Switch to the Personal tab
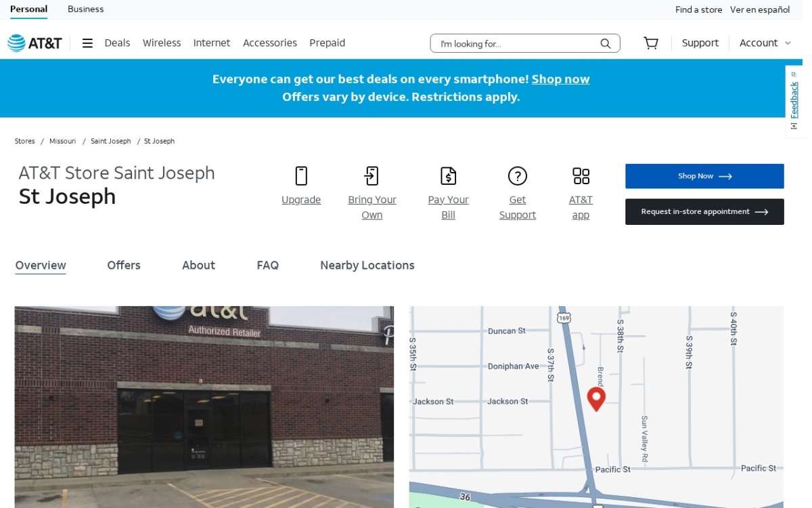Viewport: 812px width, 508px height. (x=28, y=9)
